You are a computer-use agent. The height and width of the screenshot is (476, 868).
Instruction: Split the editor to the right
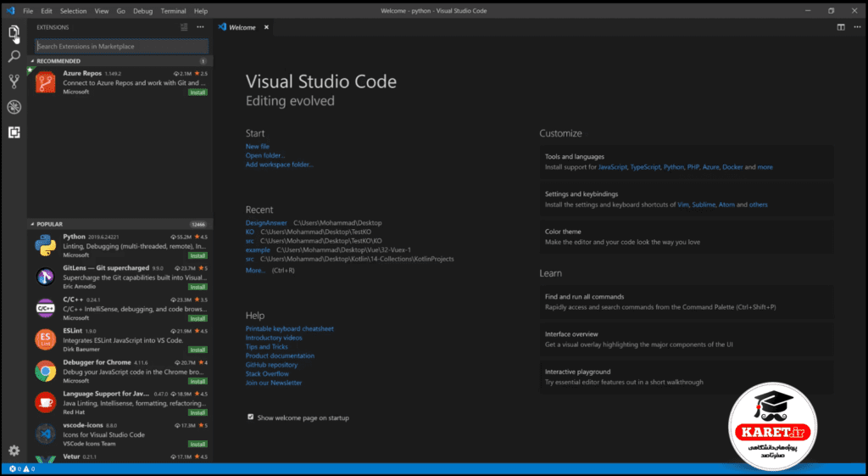841,27
